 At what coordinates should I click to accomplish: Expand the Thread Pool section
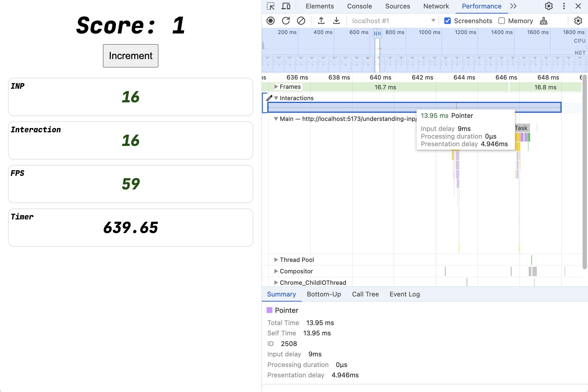pos(275,259)
